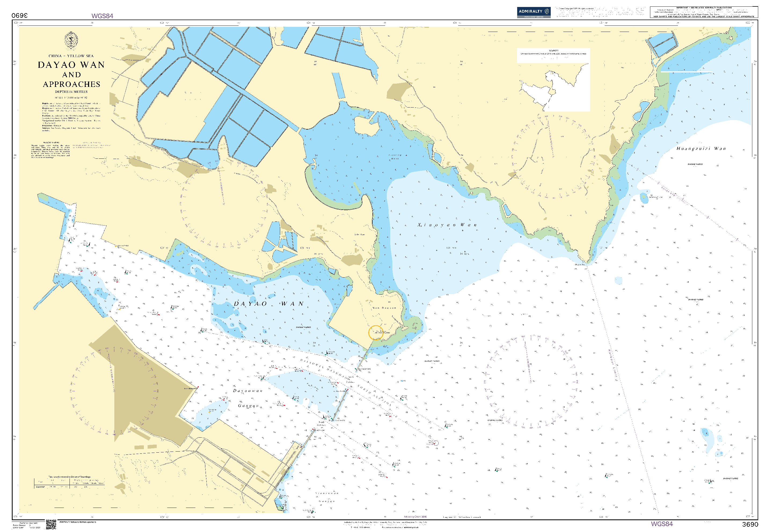The width and height of the screenshot is (770, 532).
Task: Click the 'DAYAO WAN' water area label
Action: [x=269, y=304]
